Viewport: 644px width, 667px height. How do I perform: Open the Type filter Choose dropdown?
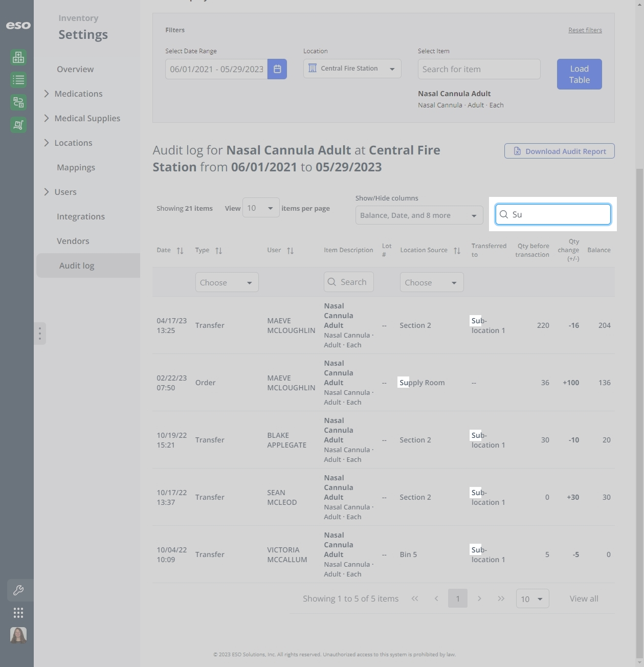[227, 282]
